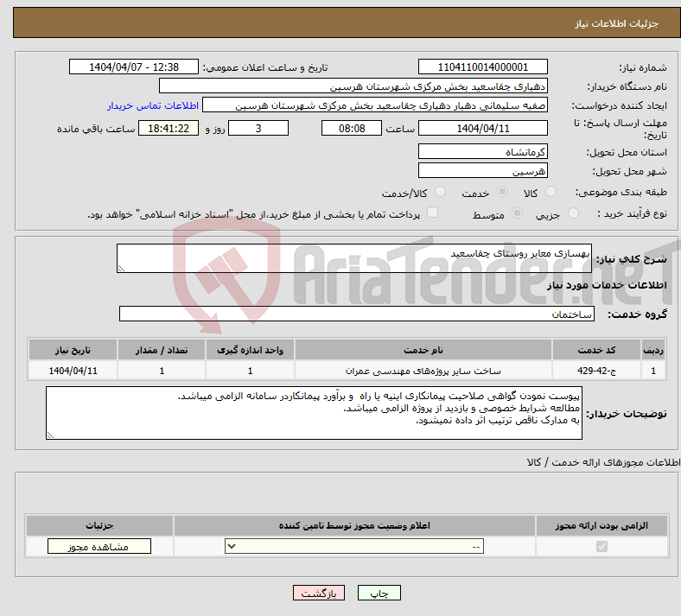Screen dimensions: 681x616
Task: Select the متوسط purchase type radio
Action: pos(517,213)
